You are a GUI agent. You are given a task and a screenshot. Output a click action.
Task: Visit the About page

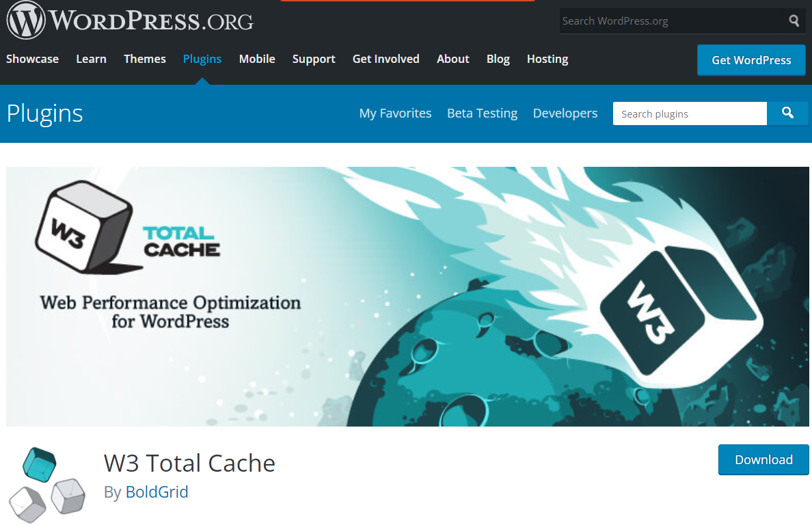453,59
